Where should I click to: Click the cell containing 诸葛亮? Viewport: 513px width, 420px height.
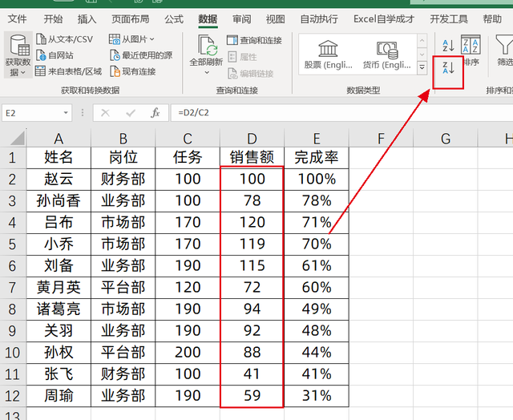[x=59, y=309]
